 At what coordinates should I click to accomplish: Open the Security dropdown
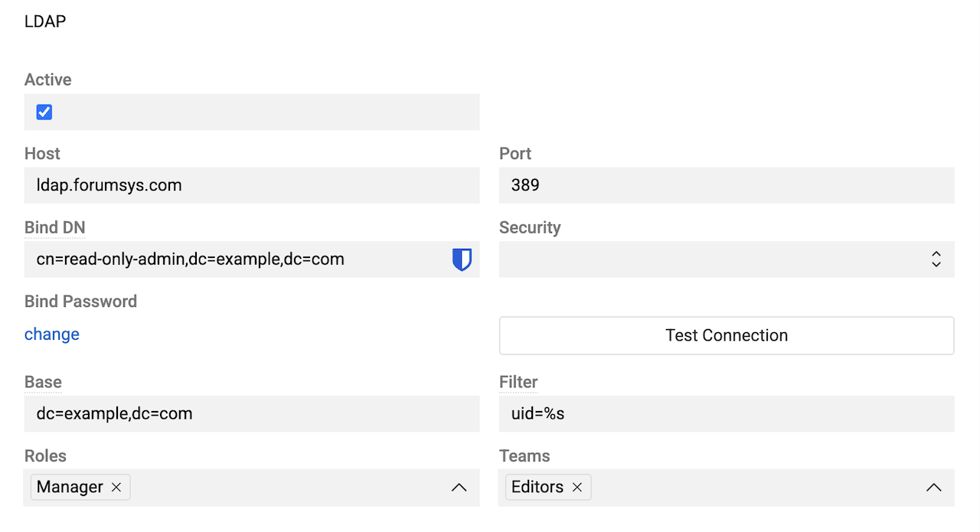pyautogui.click(x=726, y=259)
